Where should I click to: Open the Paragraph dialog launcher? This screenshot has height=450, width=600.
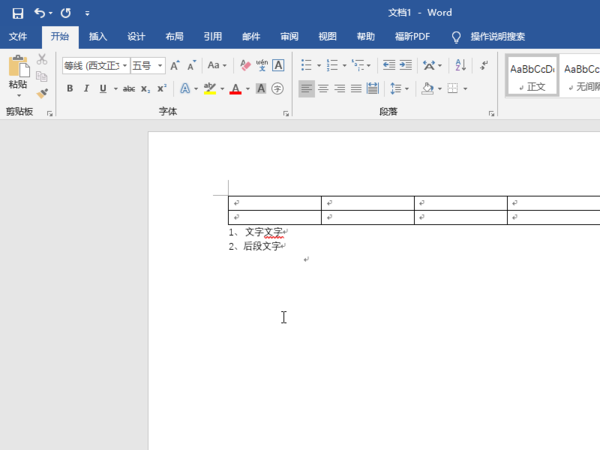pyautogui.click(x=491, y=113)
